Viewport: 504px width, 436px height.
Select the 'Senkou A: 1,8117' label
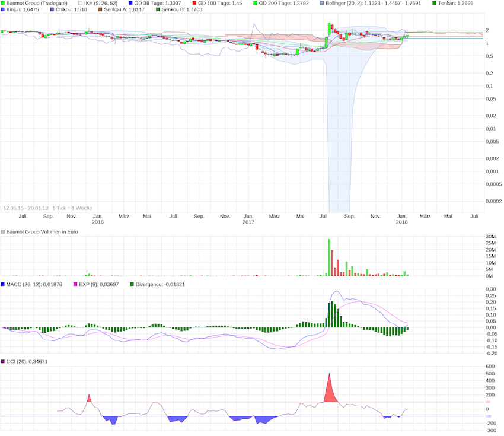(x=125, y=9)
